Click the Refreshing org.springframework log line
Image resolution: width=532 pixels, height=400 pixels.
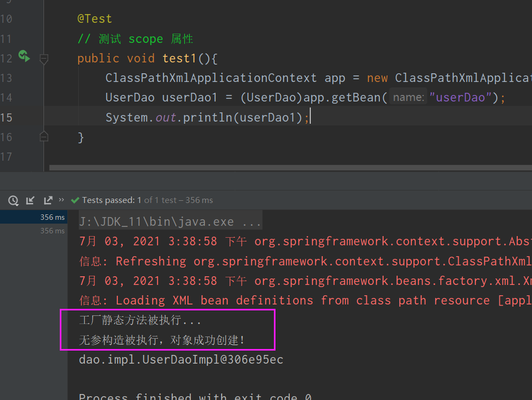pyautogui.click(x=305, y=261)
